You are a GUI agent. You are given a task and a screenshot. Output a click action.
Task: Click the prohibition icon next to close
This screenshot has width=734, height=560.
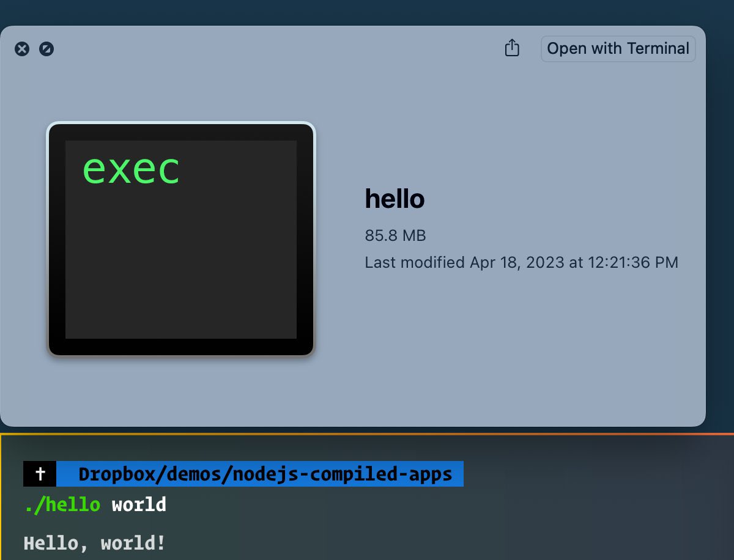[46, 49]
